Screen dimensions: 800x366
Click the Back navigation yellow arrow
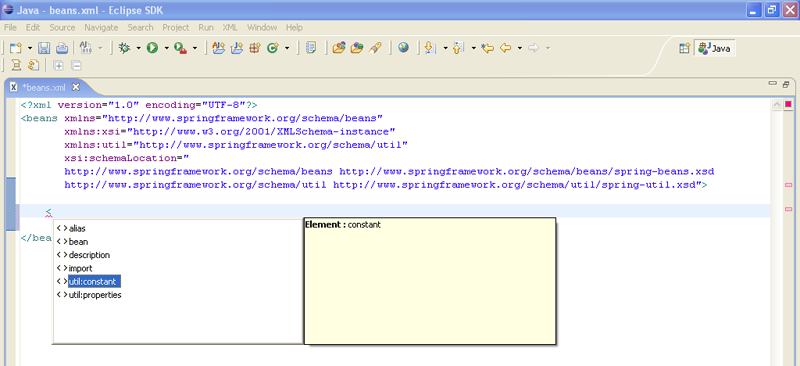[x=506, y=48]
